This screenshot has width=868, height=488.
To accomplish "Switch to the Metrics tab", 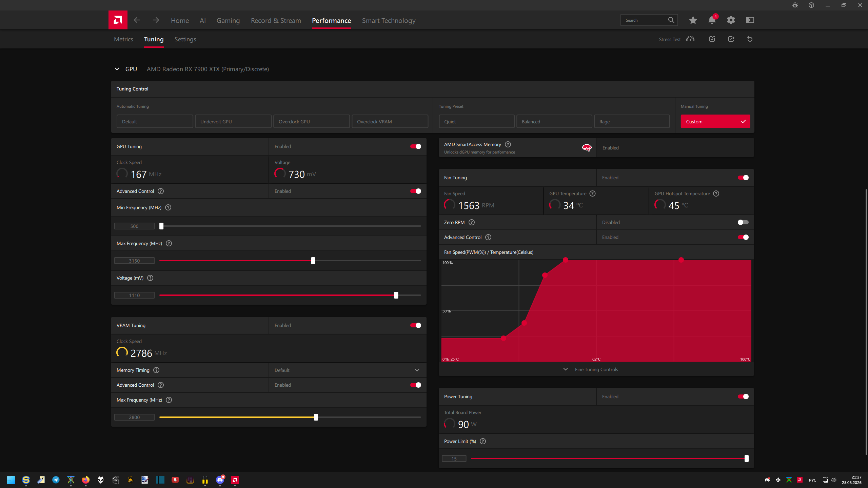I will (x=123, y=39).
